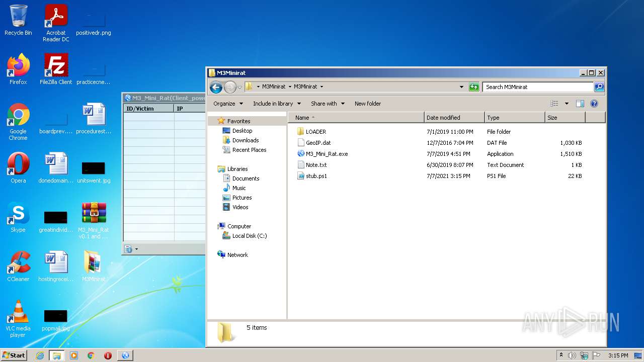Launch Acrobat Reader DC shortcut
This screenshot has height=362, width=644.
pos(56,23)
